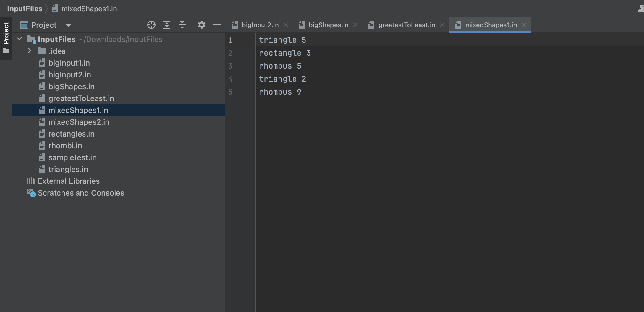Click line number 1 in the gutter
This screenshot has height=312, width=644.
(x=230, y=40)
